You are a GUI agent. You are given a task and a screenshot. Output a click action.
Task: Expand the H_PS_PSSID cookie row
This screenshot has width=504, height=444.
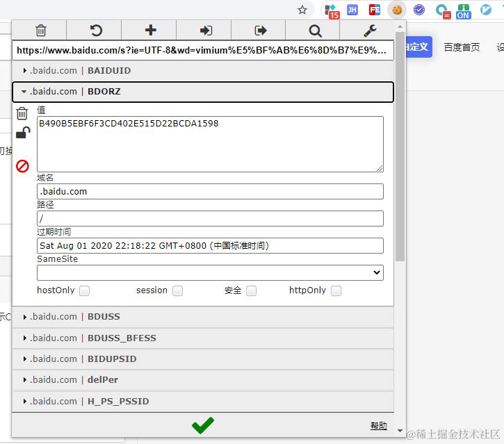click(203, 402)
